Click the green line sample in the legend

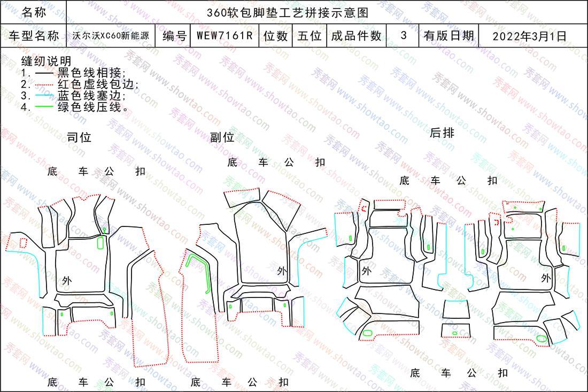point(44,107)
